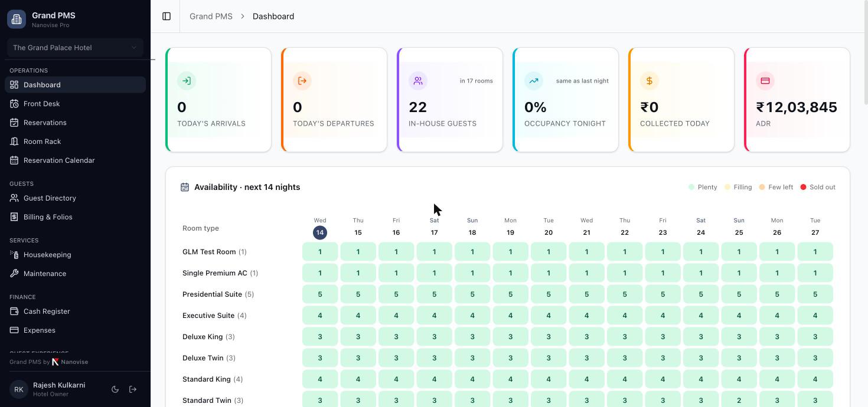Navigate to Room Rack
Screen dimensions: 868x407
[x=75, y=142]
